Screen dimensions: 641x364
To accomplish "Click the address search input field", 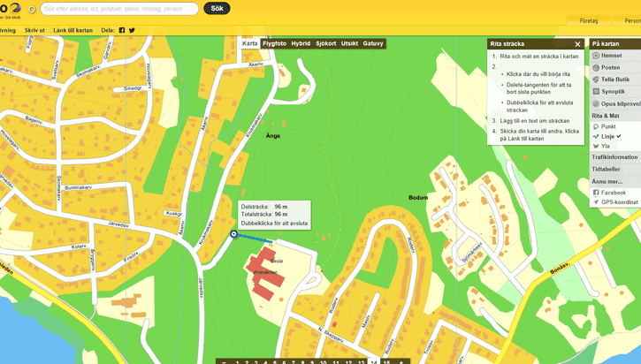I will [x=119, y=9].
